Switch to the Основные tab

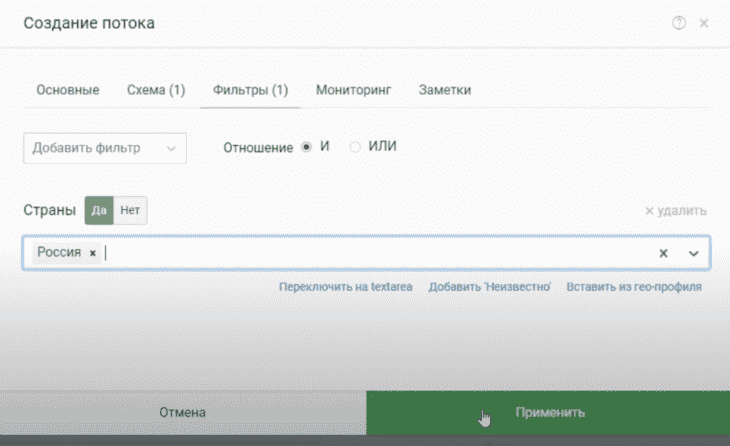[68, 90]
